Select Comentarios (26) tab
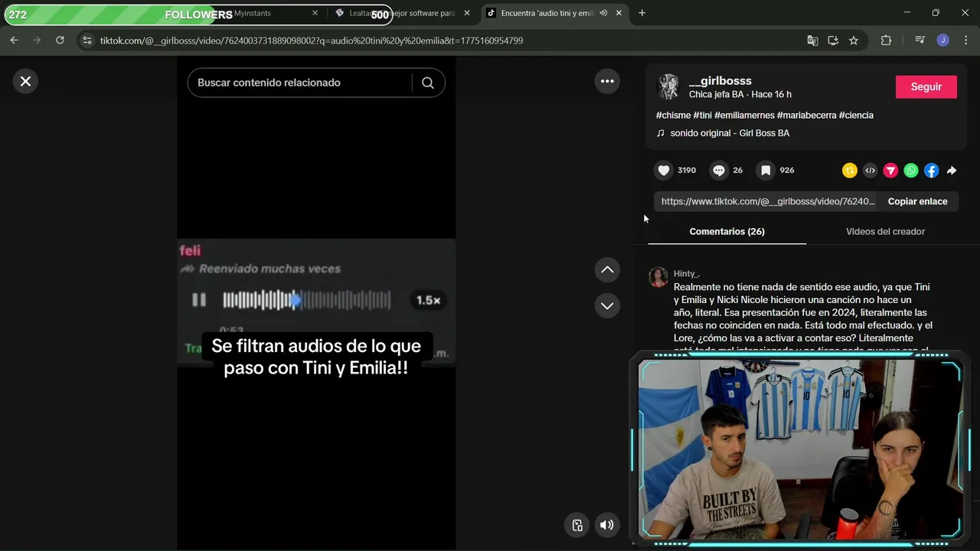 tap(727, 231)
